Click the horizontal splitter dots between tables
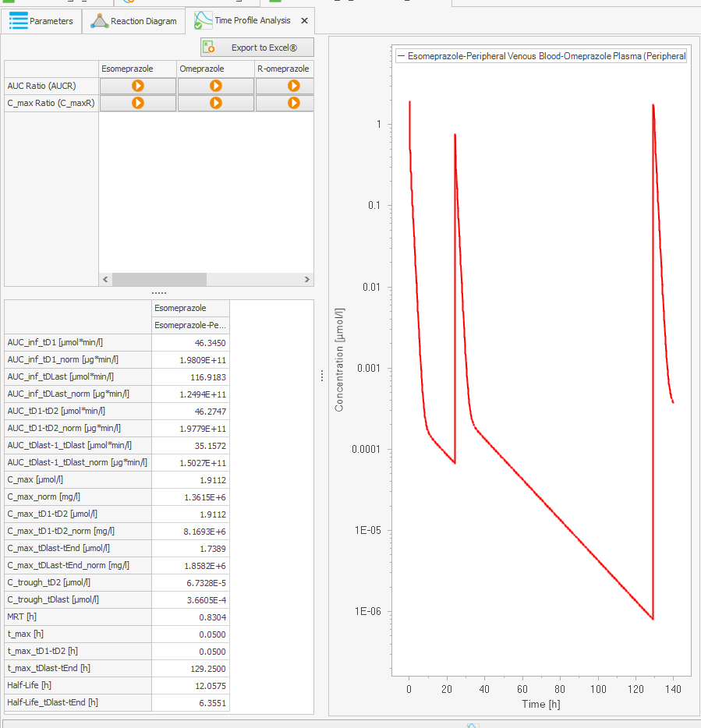 tap(159, 293)
